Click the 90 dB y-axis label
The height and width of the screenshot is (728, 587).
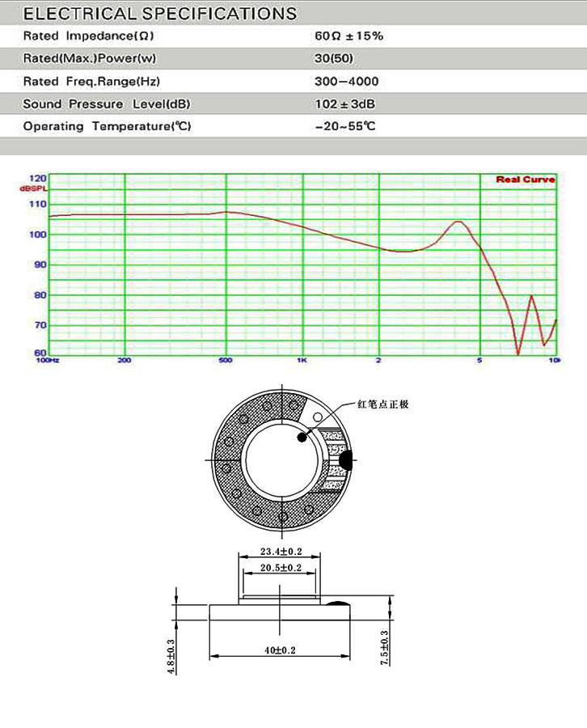[x=38, y=265]
